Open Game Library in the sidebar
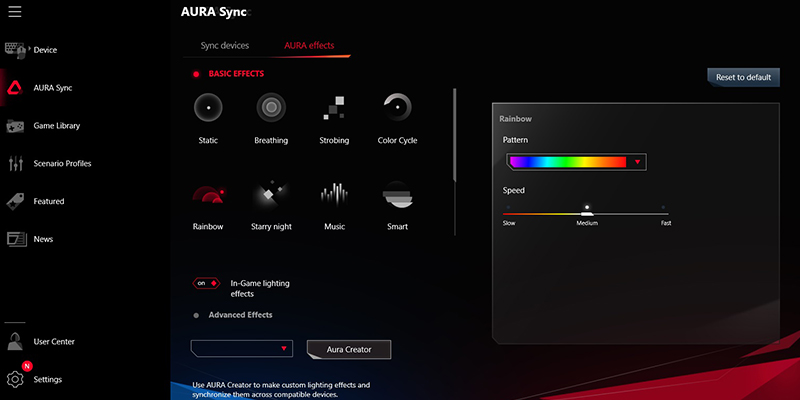The image size is (800, 400). point(56,126)
